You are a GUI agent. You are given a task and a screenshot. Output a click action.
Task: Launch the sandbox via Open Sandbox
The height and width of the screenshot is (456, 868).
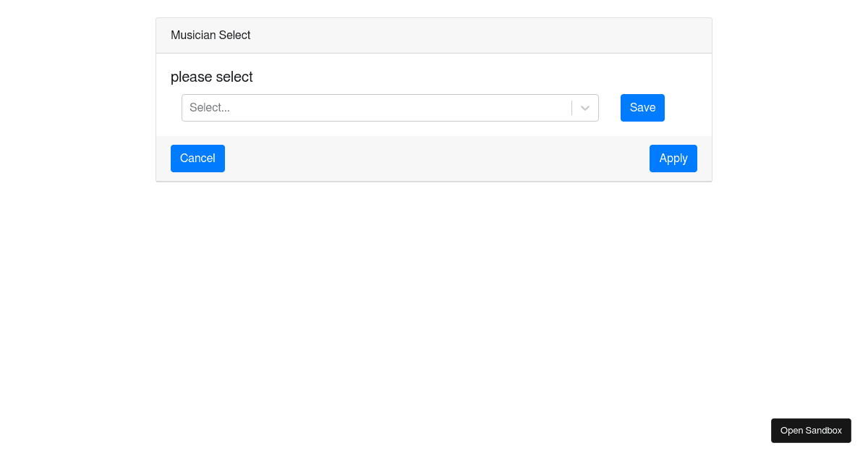[x=811, y=430]
